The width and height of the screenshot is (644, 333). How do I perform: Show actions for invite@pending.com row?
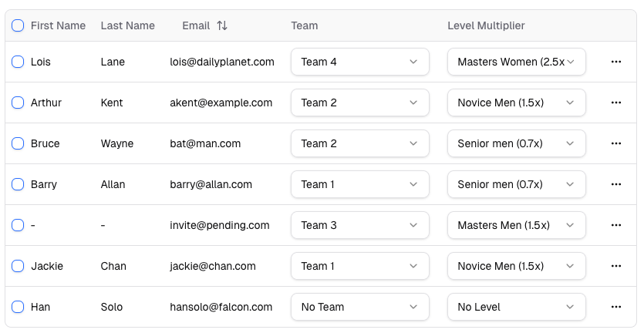[615, 225]
